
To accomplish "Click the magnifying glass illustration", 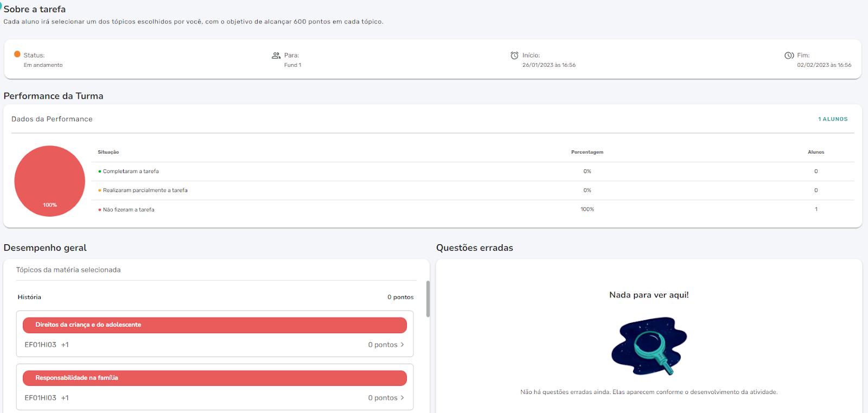I will pyautogui.click(x=649, y=346).
